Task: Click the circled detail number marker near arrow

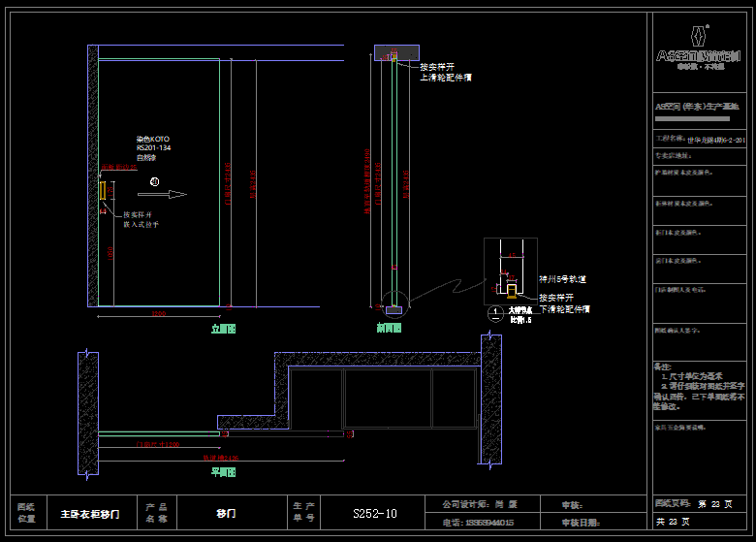Action: click(x=141, y=180)
